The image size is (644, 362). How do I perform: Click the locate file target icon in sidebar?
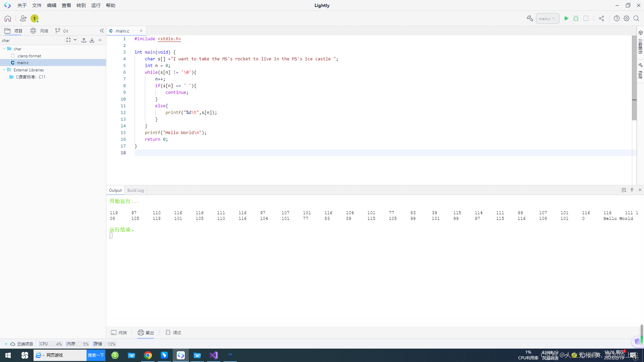(68, 40)
